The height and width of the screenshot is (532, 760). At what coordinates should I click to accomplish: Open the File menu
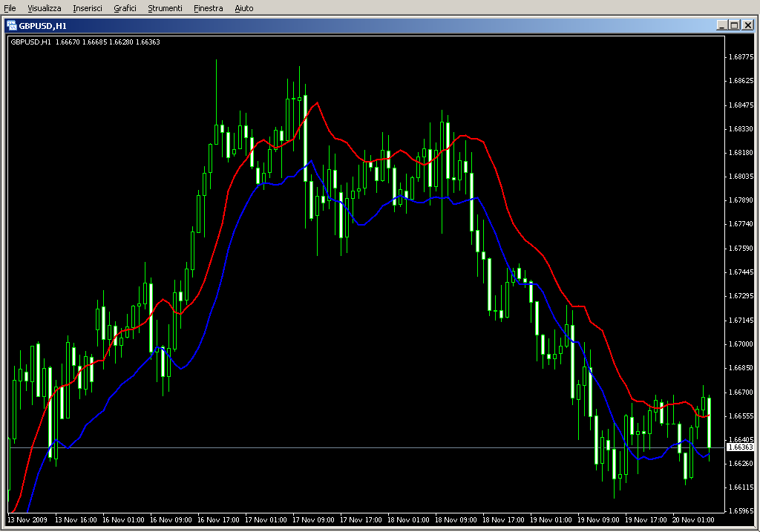point(10,8)
